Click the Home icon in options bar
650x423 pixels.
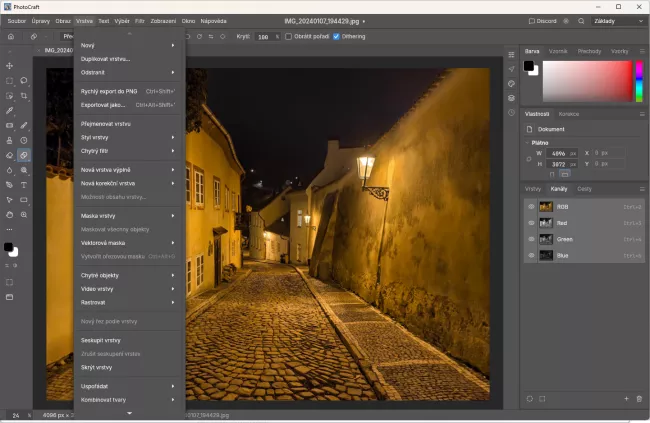point(11,36)
